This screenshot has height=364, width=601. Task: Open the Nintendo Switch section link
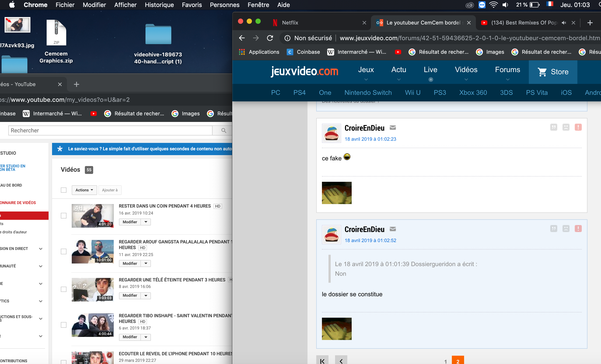coord(368,93)
